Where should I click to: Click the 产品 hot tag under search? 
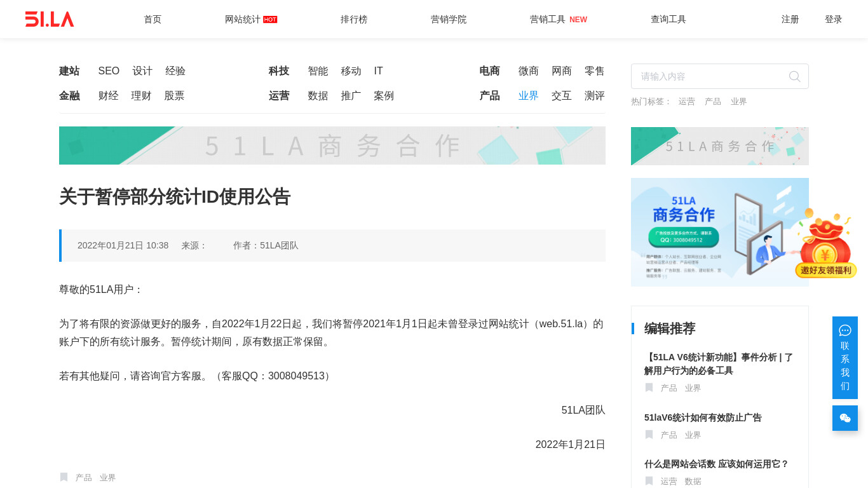pyautogui.click(x=712, y=102)
